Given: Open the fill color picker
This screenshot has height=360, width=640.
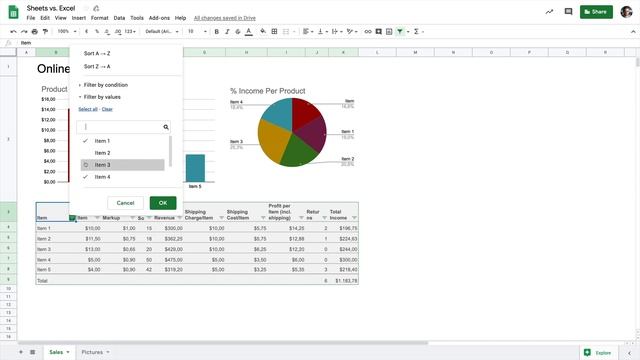Looking at the screenshot, I should 263,31.
